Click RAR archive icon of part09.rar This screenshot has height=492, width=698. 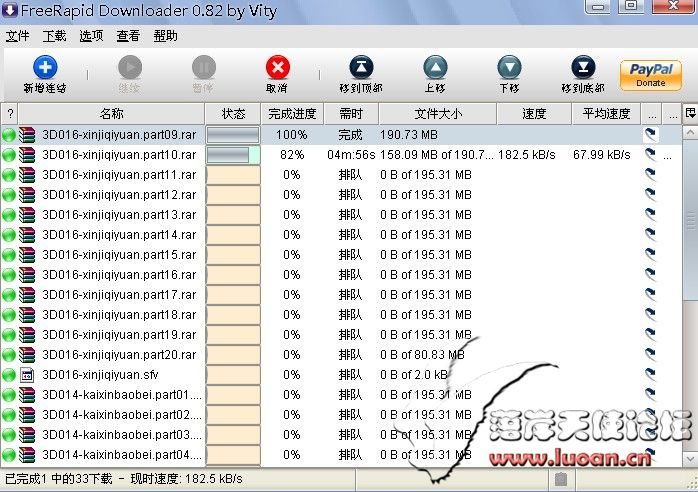(x=27, y=135)
